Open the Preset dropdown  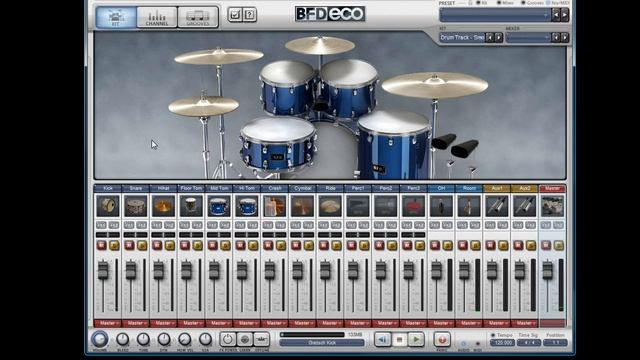point(495,15)
